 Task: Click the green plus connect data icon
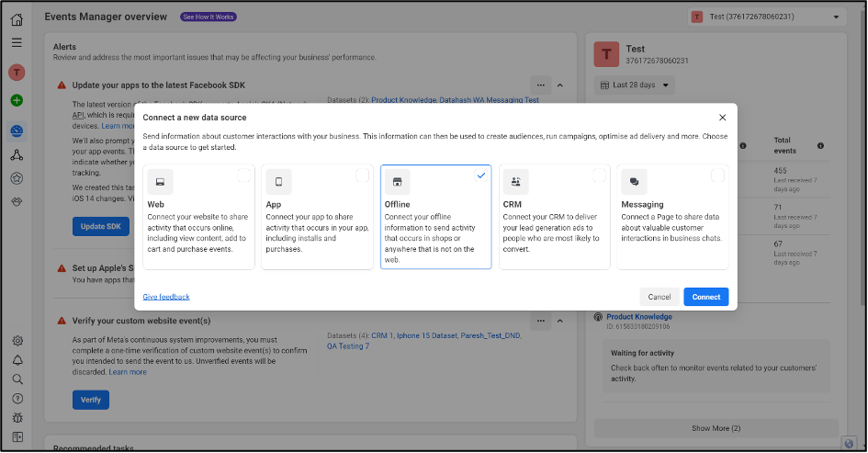point(17,100)
